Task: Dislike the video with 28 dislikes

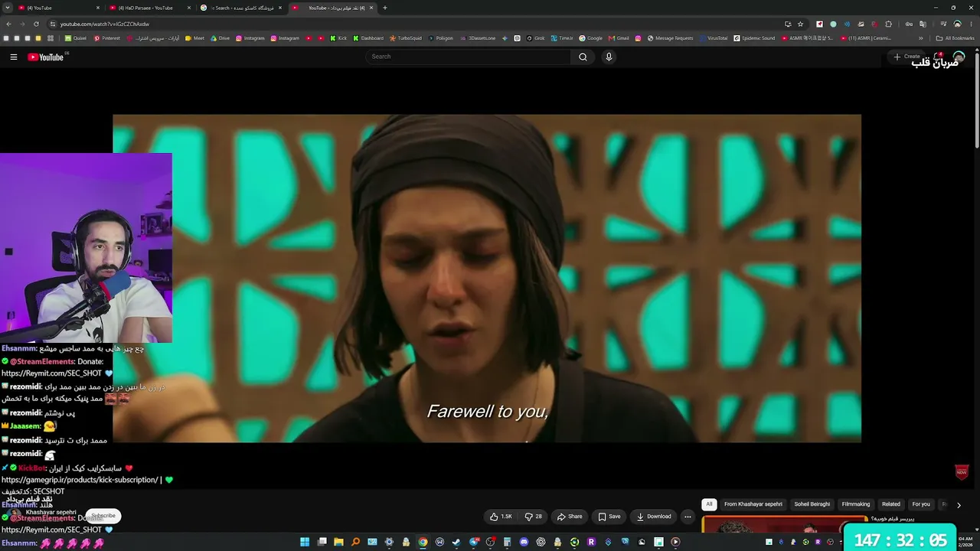Action: [534, 517]
